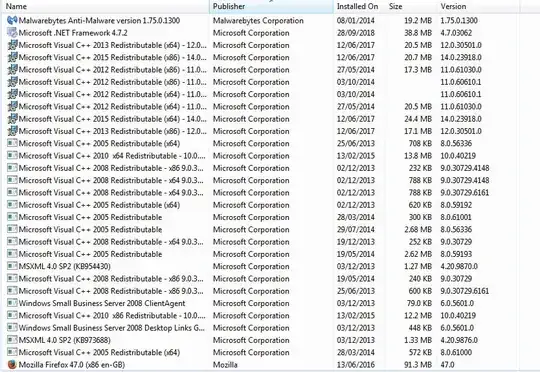Click the Small Business Server 2008 ClientAgent icon
The image size is (540, 372).
tap(12, 303)
